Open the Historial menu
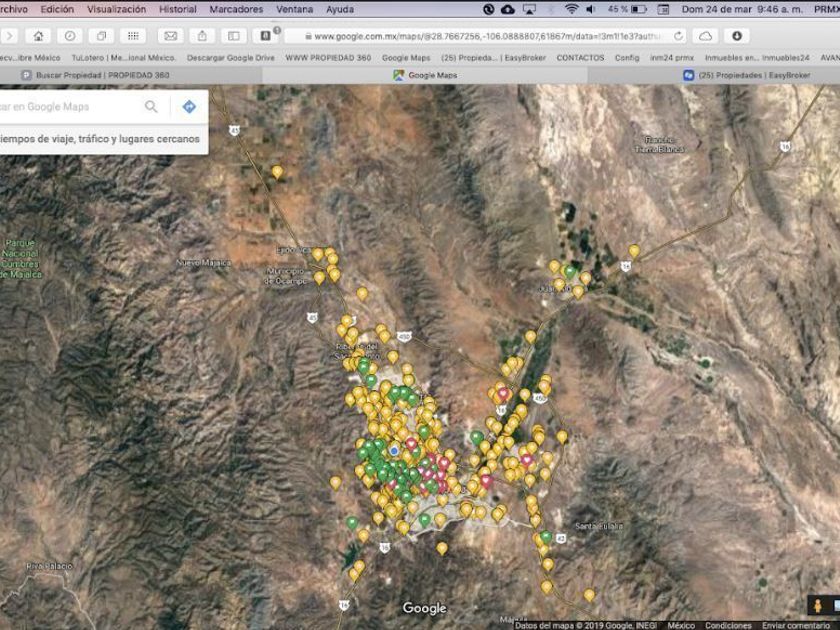 178,9
